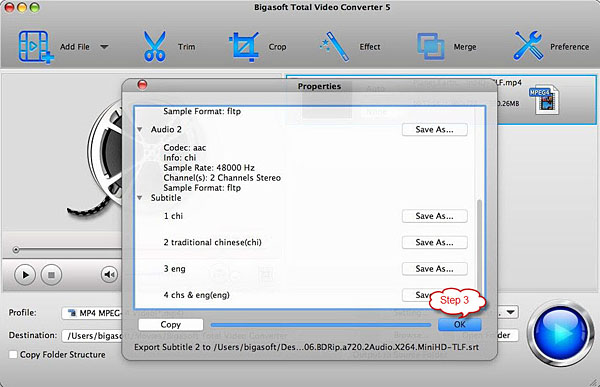This screenshot has width=600, height=387.
Task: Click the Destination path field
Action: 92,336
